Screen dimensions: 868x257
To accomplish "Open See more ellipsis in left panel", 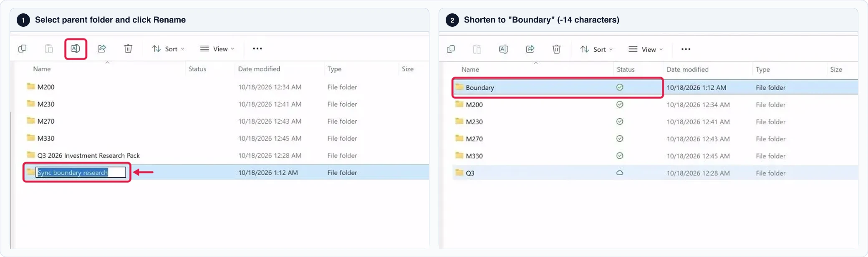I will 257,49.
